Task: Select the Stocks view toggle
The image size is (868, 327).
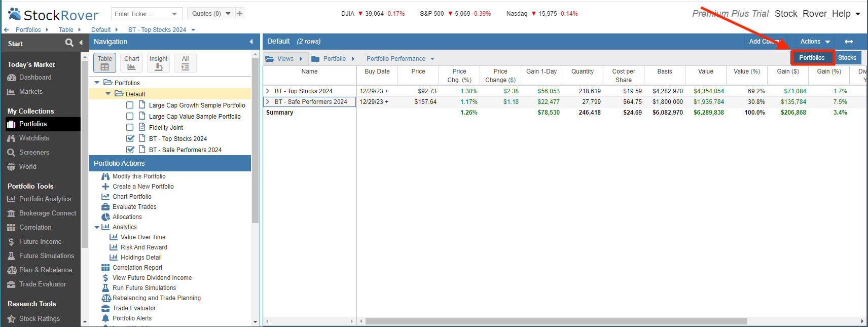Action: [847, 58]
